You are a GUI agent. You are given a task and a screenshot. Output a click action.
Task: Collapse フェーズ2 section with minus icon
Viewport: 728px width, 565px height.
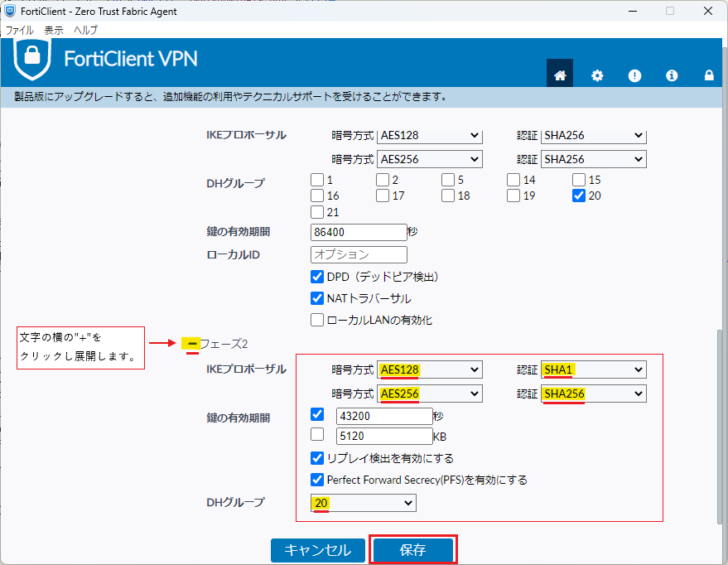coord(192,343)
